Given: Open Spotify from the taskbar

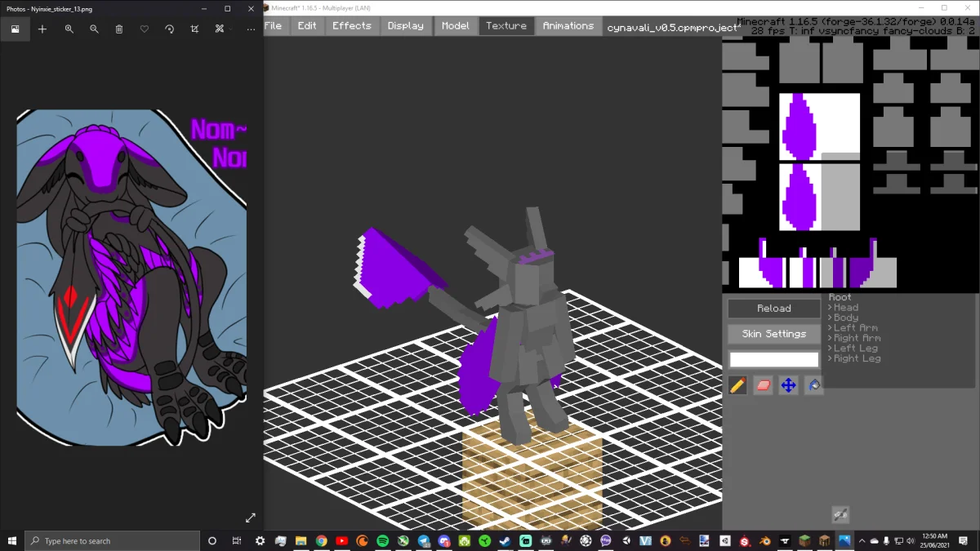Looking at the screenshot, I should (x=383, y=540).
